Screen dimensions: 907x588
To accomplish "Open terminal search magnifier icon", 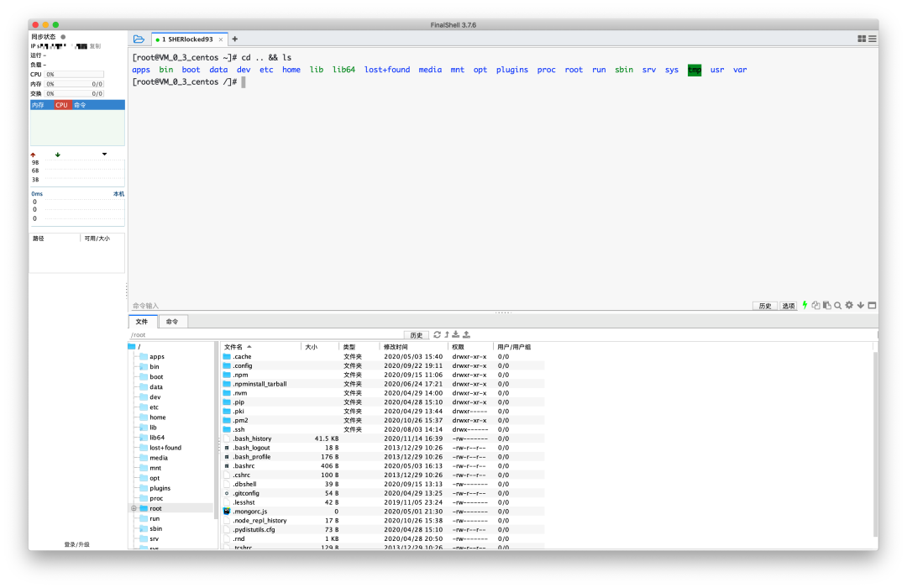I will tap(837, 305).
